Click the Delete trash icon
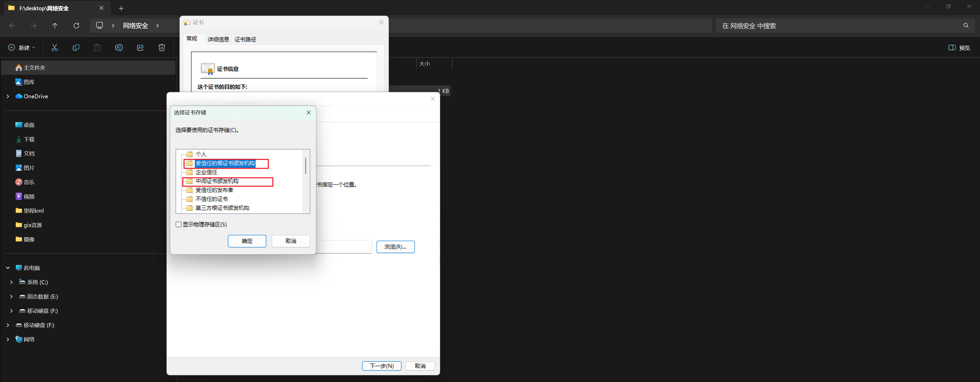The height and width of the screenshot is (382, 980). point(162,47)
